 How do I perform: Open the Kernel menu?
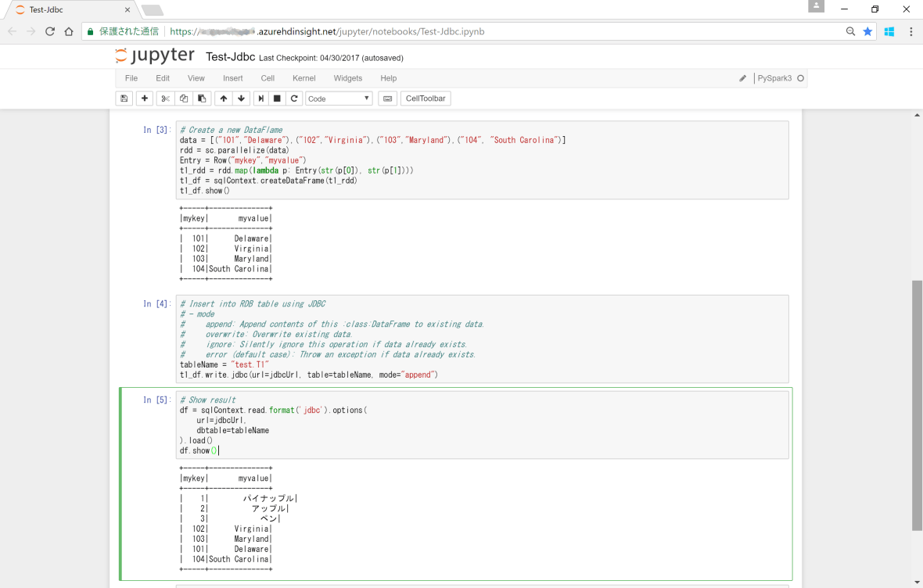point(303,78)
